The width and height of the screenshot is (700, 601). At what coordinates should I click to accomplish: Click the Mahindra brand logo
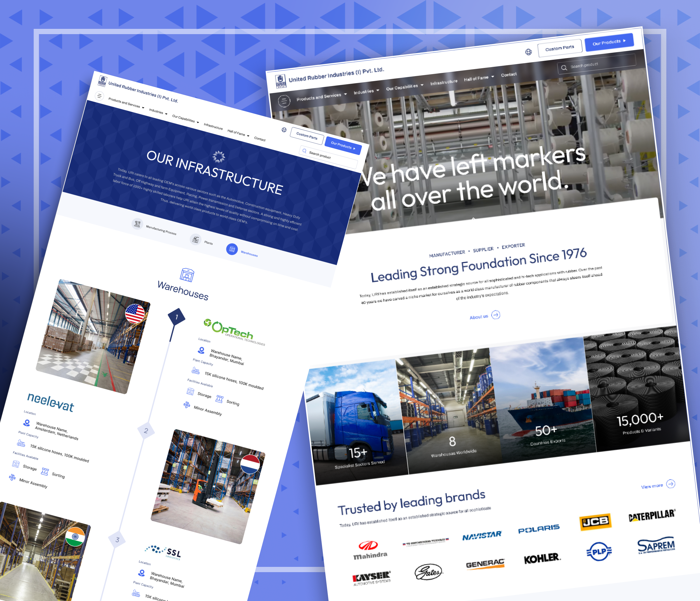point(370,550)
